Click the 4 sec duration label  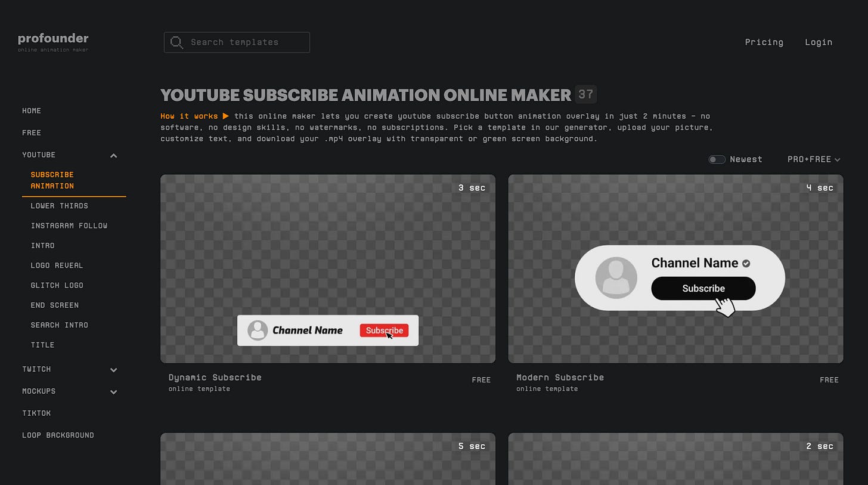click(x=820, y=188)
